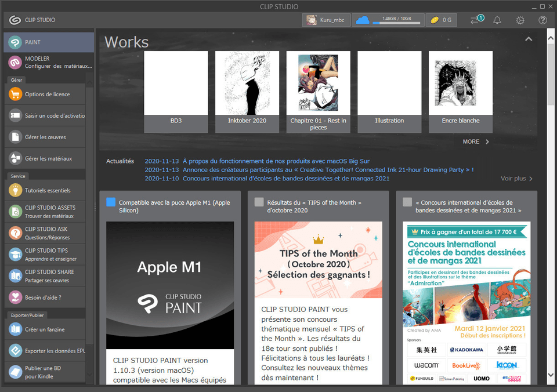Open the macOS Big Sur news link
The width and height of the screenshot is (557, 392).
point(276,161)
